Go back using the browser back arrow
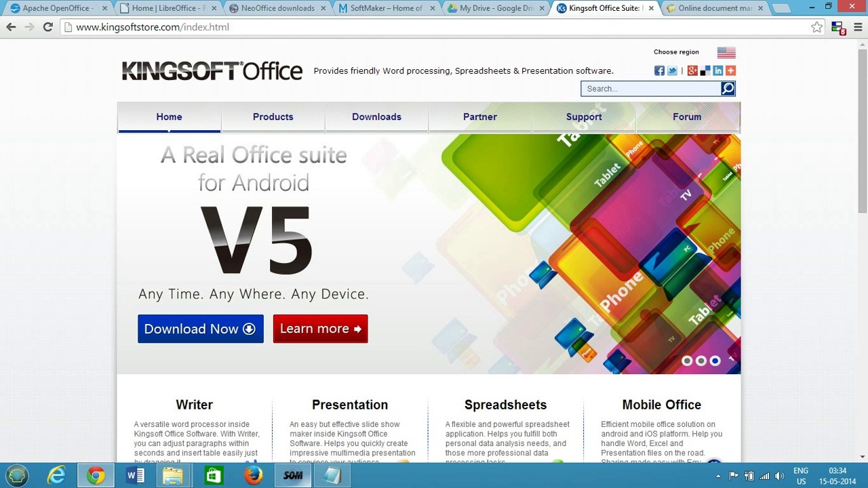This screenshot has width=868, height=488. (x=11, y=27)
